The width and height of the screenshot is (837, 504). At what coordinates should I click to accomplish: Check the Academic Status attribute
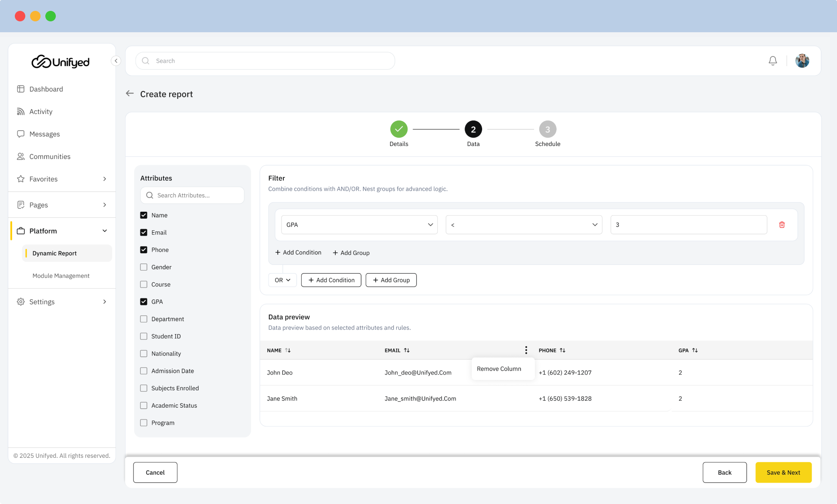click(x=144, y=406)
